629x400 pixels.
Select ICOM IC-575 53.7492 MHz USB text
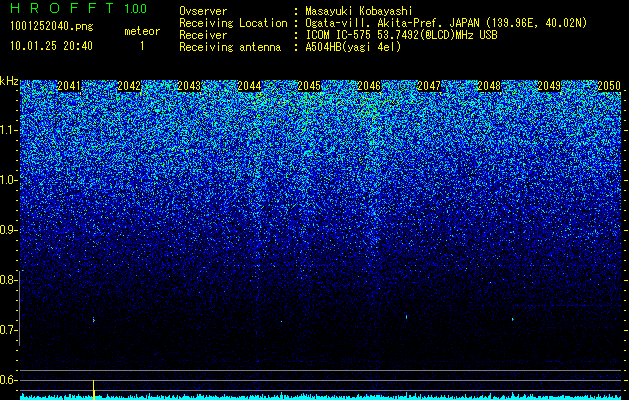(401, 35)
